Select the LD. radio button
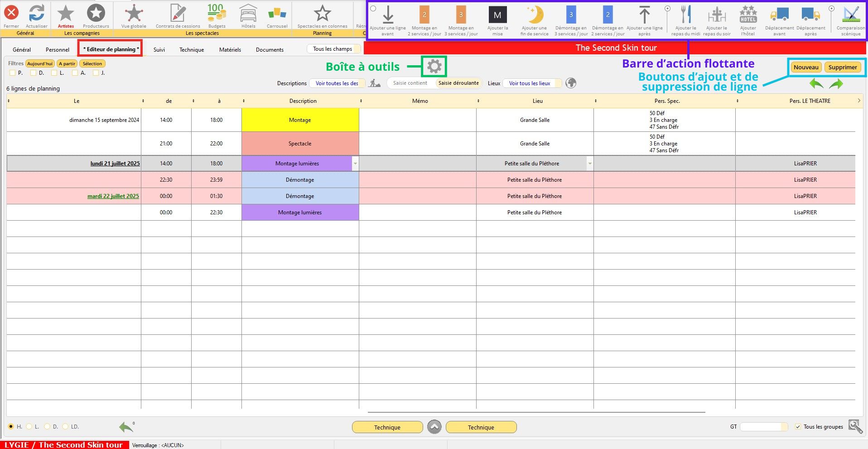Viewport: 868px width, 449px height. (x=65, y=427)
